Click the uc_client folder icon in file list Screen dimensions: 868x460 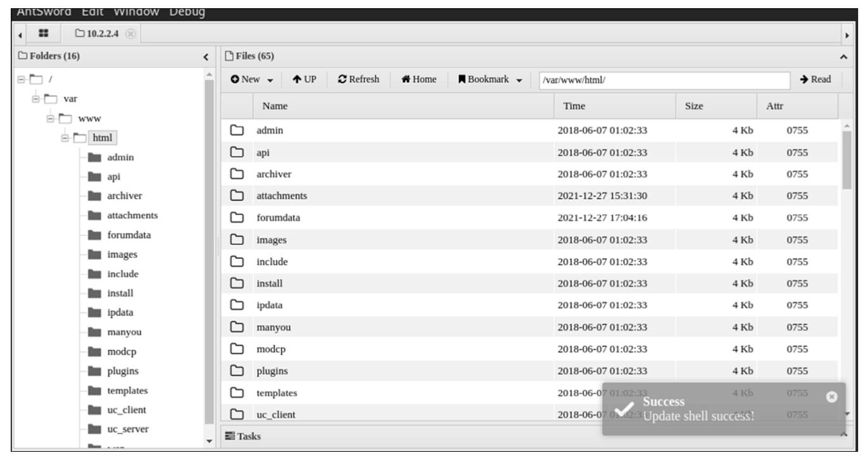(x=237, y=415)
